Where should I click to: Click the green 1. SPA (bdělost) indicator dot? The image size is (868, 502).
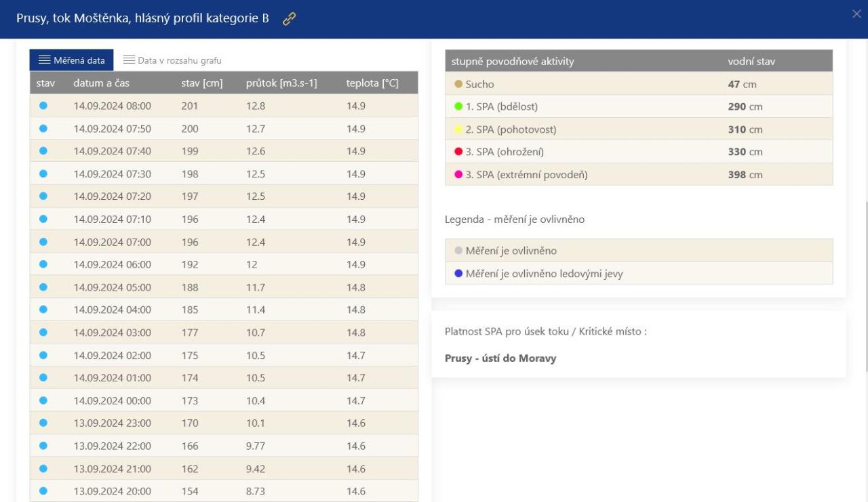458,106
